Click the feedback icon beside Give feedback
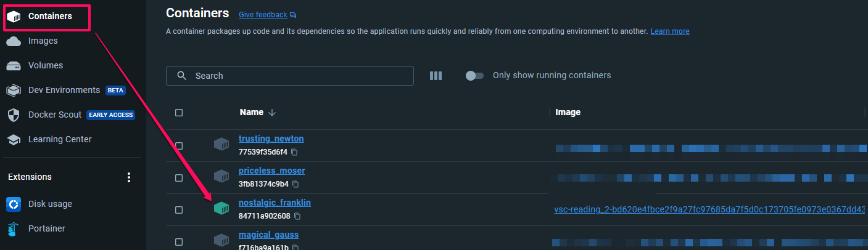868x250 pixels. [293, 15]
